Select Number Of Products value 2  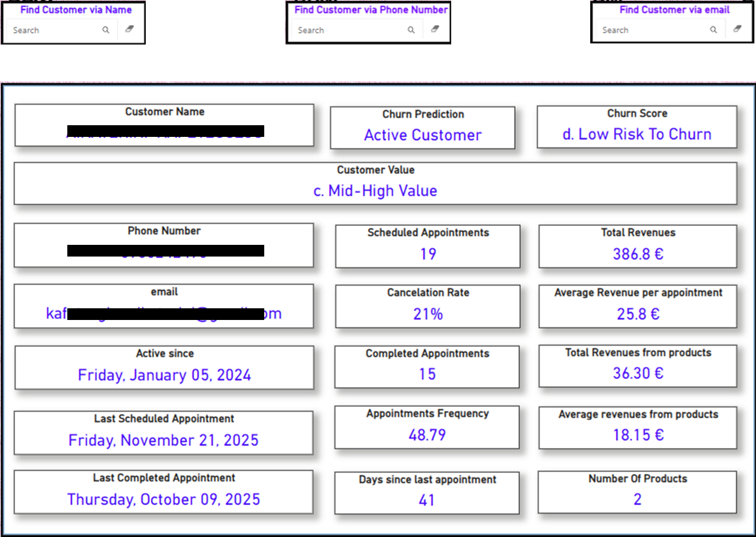638,500
